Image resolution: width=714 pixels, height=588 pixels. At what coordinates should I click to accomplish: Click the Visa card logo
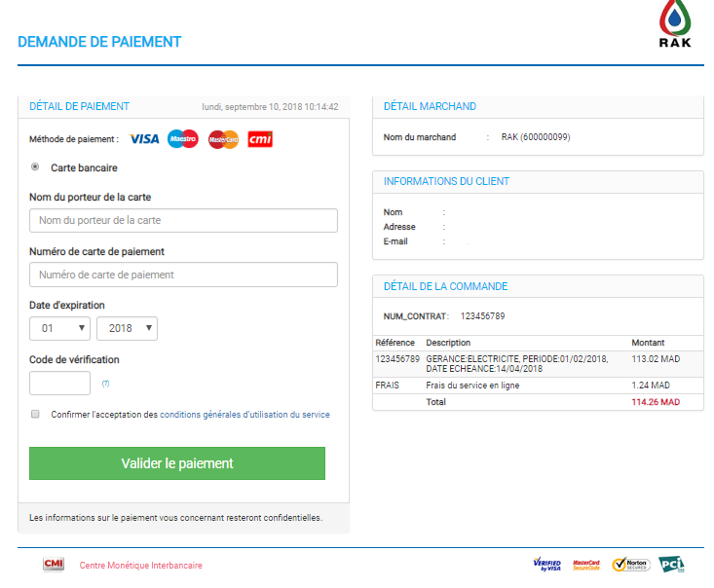tap(144, 139)
